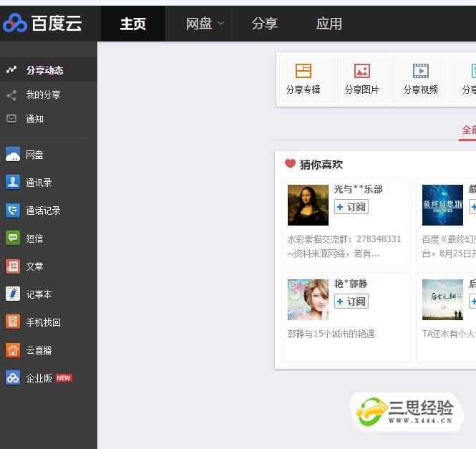476x449 pixels.
Task: Open the 最终幻想XIV thumbnail
Action: [x=442, y=205]
